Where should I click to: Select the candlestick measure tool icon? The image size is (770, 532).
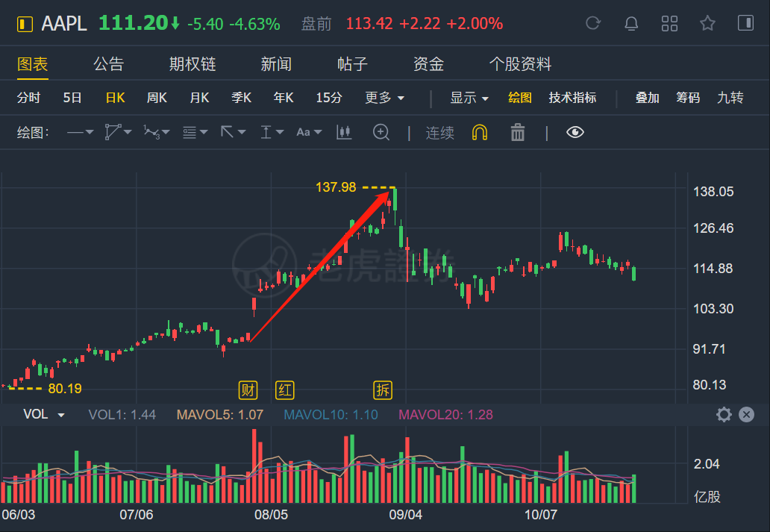point(344,133)
